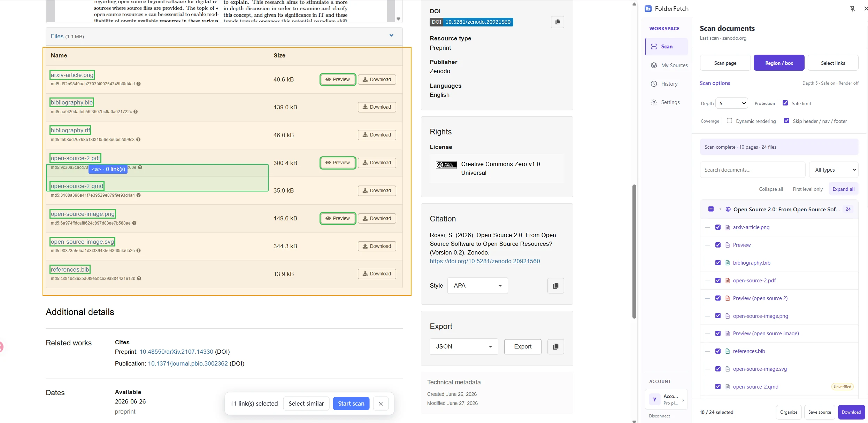Click the Search documents field
The width and height of the screenshot is (868, 423).
point(753,170)
